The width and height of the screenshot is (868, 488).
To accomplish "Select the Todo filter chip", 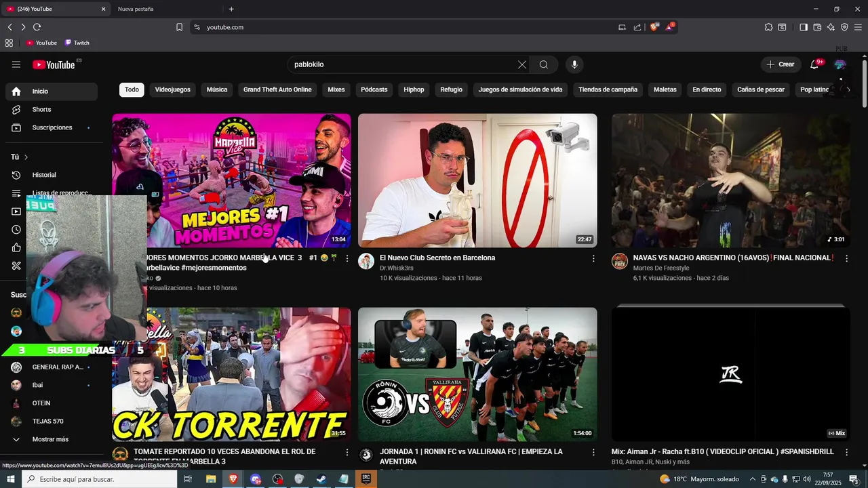I will (x=132, y=89).
